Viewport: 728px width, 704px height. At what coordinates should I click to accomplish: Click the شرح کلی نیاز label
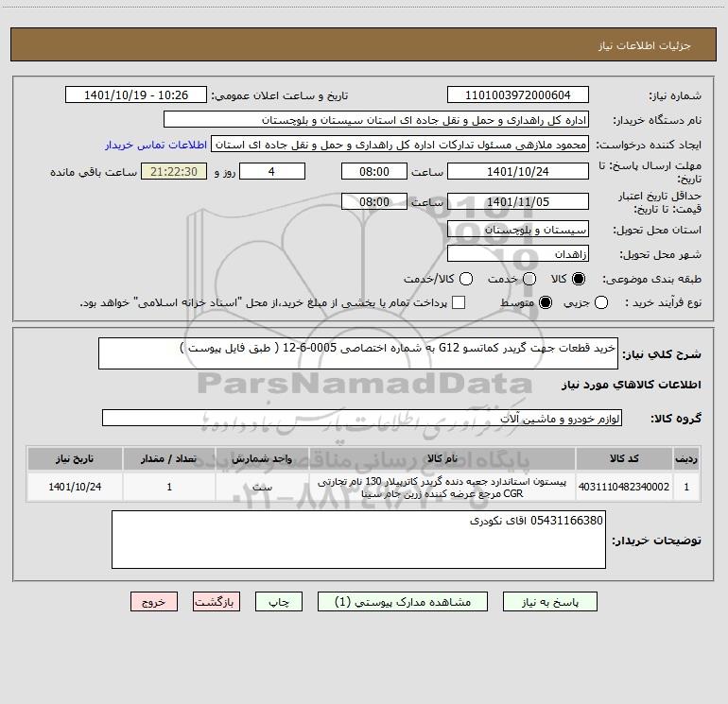(x=662, y=354)
